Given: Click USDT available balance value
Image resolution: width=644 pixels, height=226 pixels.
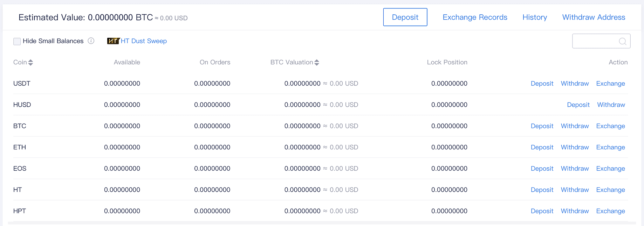Looking at the screenshot, I should (x=122, y=84).
